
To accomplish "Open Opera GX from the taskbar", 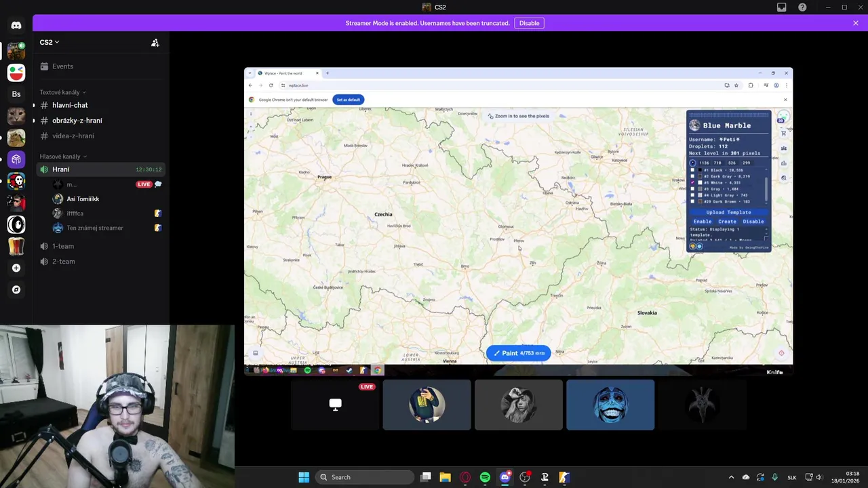I will 465,477.
